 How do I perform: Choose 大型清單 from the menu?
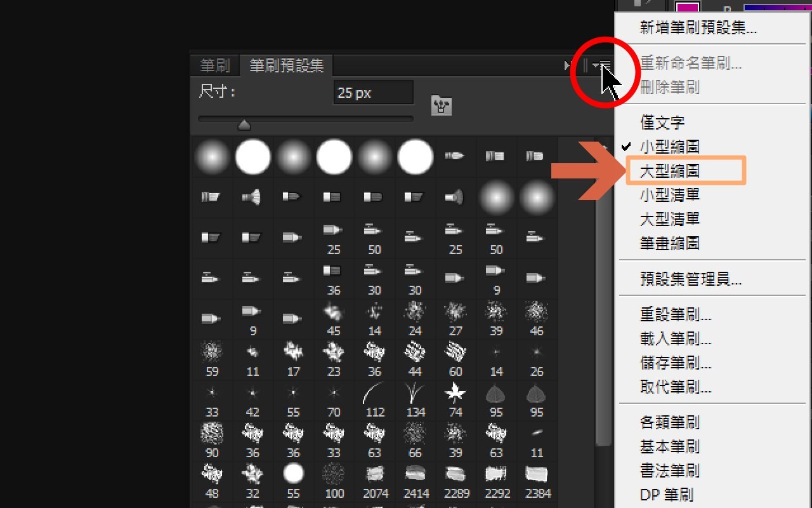pyautogui.click(x=670, y=219)
